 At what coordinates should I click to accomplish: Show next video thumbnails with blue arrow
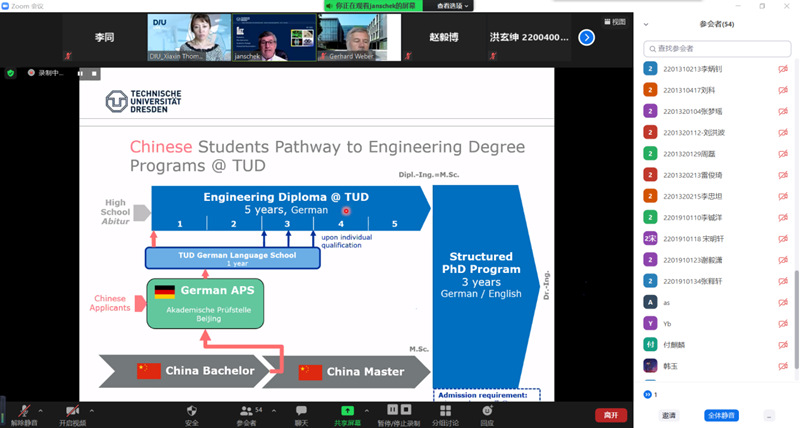[586, 37]
